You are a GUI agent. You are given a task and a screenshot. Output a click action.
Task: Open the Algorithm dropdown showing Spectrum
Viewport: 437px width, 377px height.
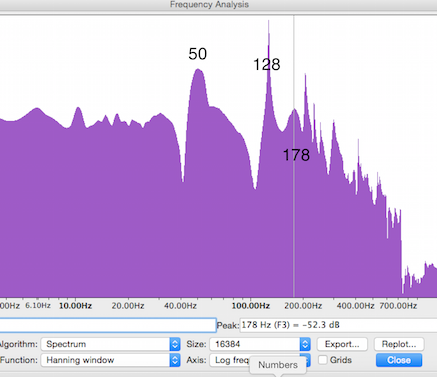(x=110, y=344)
